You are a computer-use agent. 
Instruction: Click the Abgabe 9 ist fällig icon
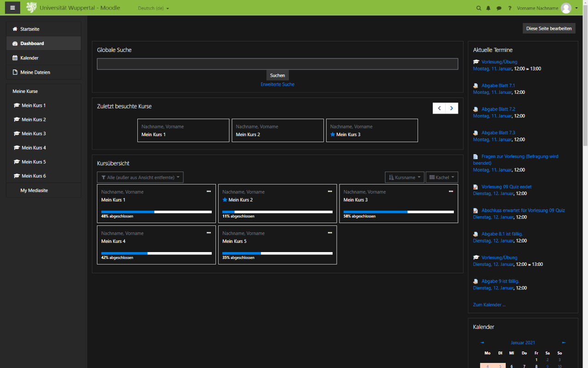pos(476,281)
